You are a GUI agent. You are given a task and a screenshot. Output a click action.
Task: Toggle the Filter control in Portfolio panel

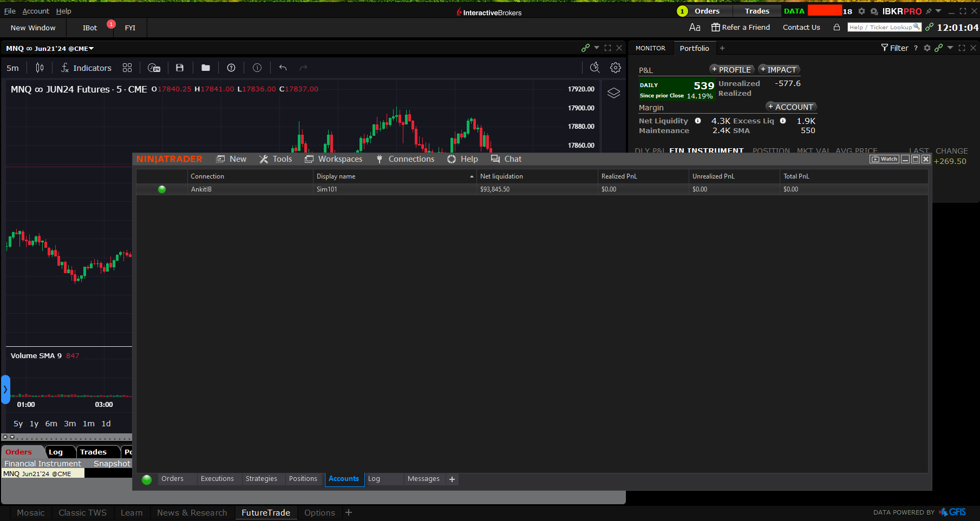pyautogui.click(x=894, y=48)
